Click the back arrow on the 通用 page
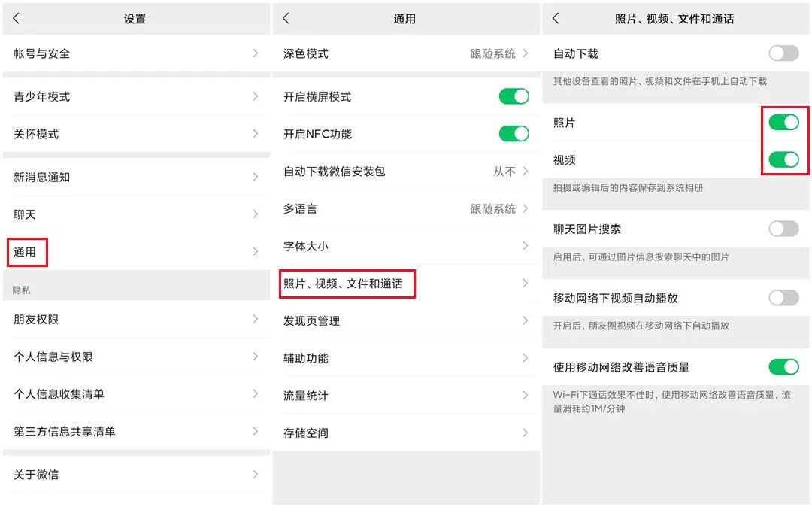The height and width of the screenshot is (507, 812). tap(287, 18)
